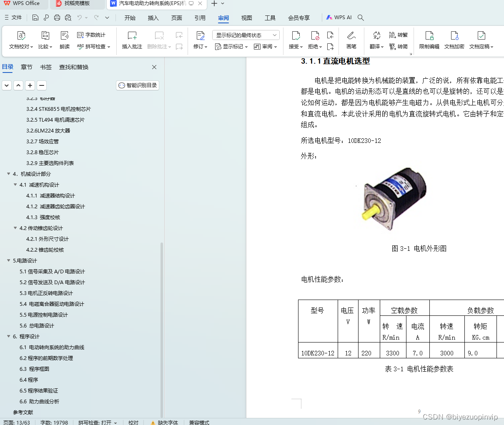Collapse the 5.电路设计 node
Viewport: 504px width, 425px height.
(x=8, y=260)
